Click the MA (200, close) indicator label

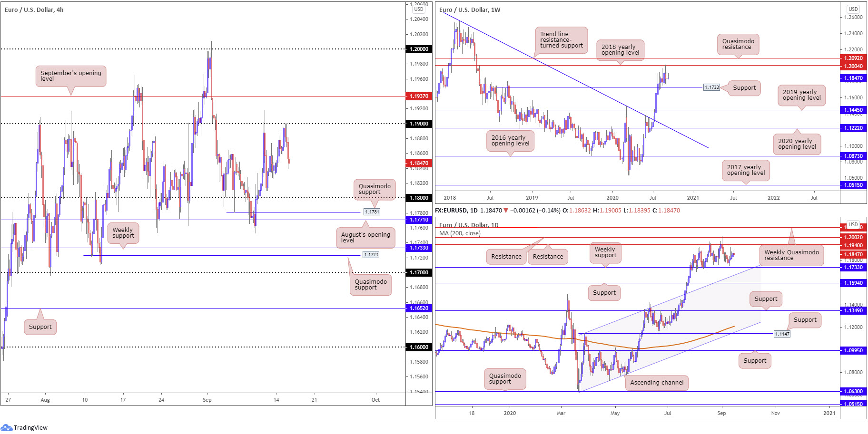click(x=460, y=233)
